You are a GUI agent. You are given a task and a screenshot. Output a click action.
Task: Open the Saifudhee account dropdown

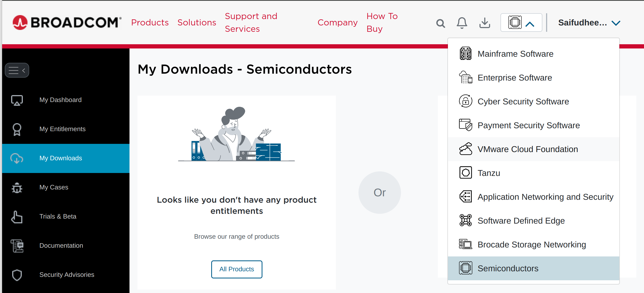pos(588,23)
